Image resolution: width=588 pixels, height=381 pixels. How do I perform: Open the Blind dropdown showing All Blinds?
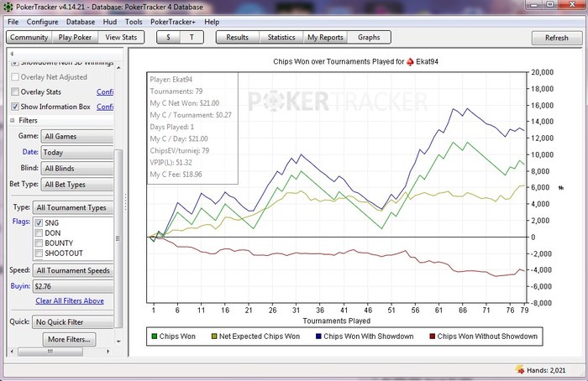[77, 169]
